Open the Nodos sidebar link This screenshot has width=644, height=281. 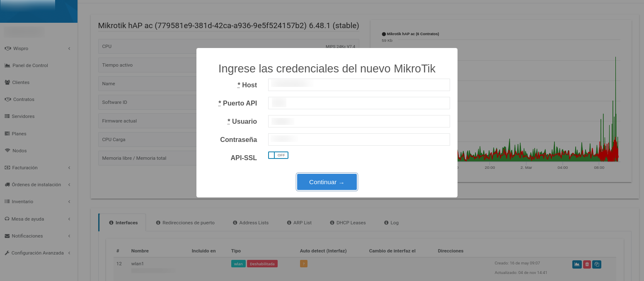coord(19,151)
